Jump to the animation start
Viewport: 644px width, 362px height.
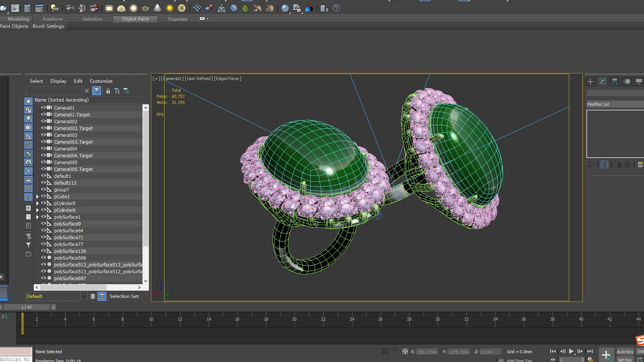point(553,351)
